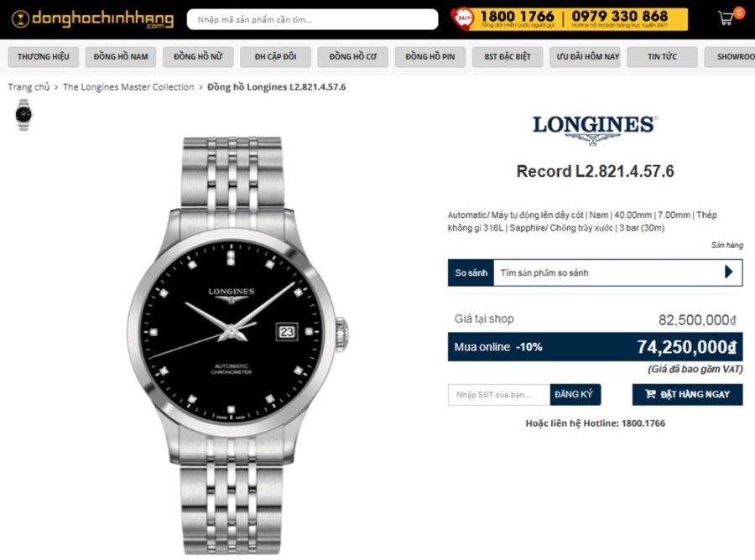Viewport: 755px width, 560px height.
Task: Follow the Trang chủ breadcrumb link
Action: (29, 87)
